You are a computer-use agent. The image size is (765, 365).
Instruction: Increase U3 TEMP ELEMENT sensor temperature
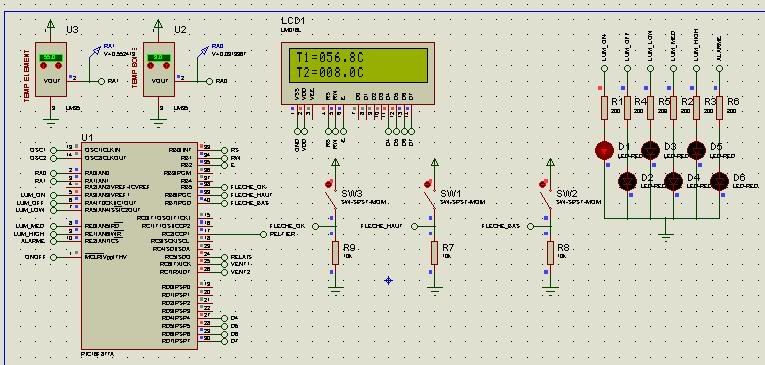59,66
